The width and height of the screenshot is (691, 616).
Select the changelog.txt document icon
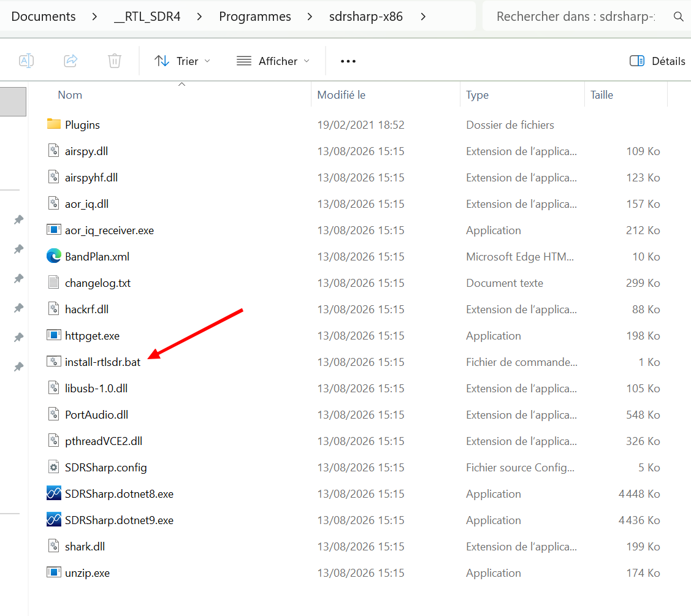(54, 283)
